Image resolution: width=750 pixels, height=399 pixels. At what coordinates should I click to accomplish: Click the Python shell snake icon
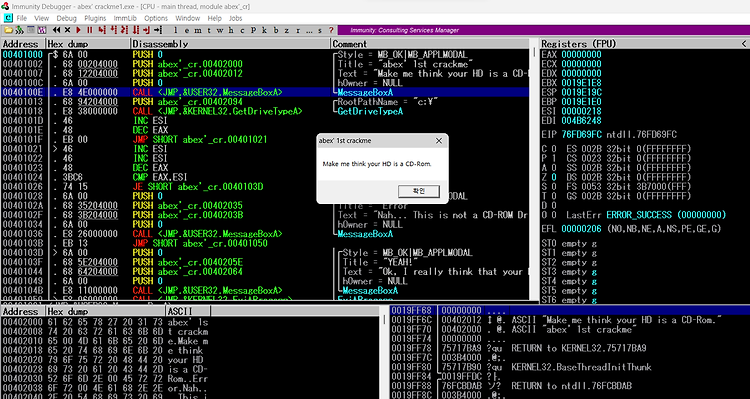20,30
